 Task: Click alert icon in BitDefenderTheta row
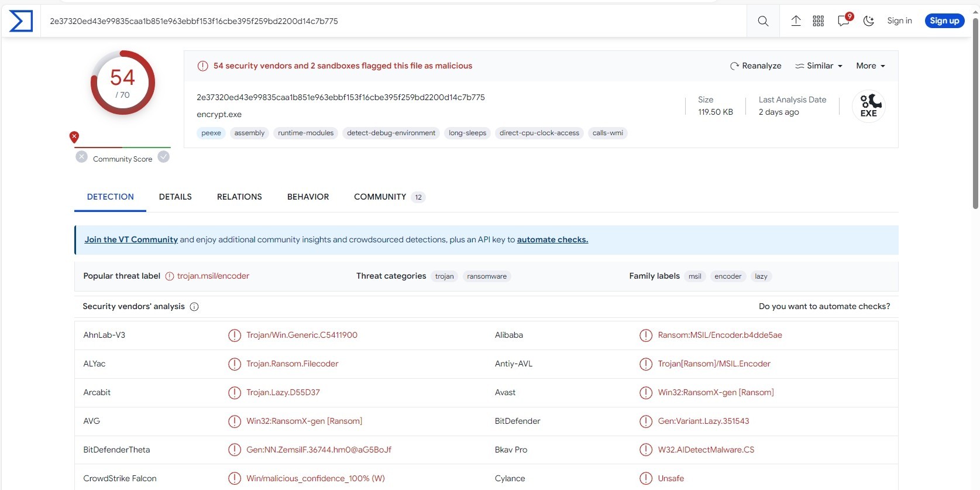[235, 450]
